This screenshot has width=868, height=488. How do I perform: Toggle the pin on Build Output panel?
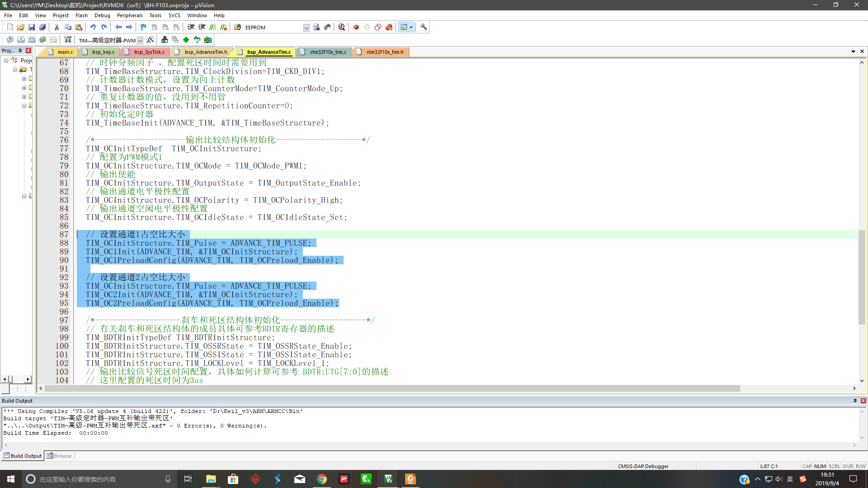[x=855, y=401]
